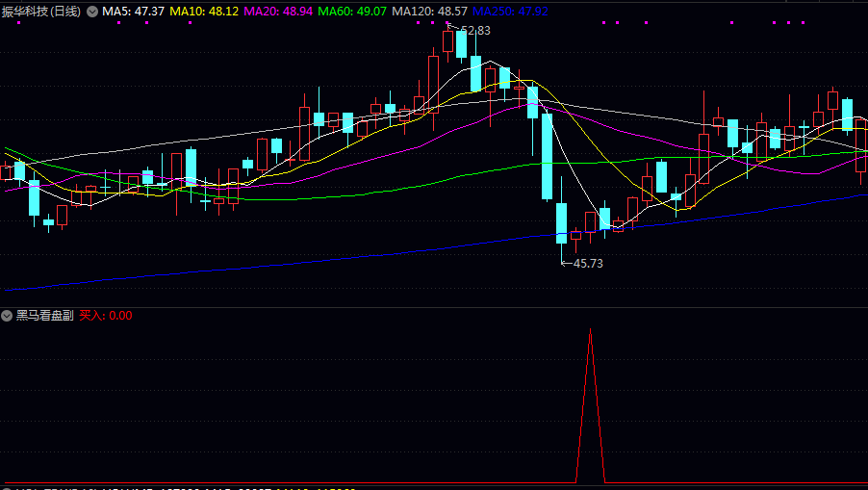Click the blue MA250: 47.92 label
Viewport: 868px width, 490px height.
point(510,12)
